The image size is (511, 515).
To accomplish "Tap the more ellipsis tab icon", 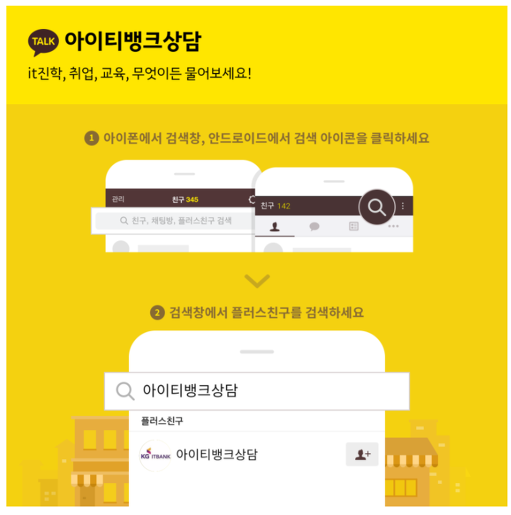I will [393, 226].
